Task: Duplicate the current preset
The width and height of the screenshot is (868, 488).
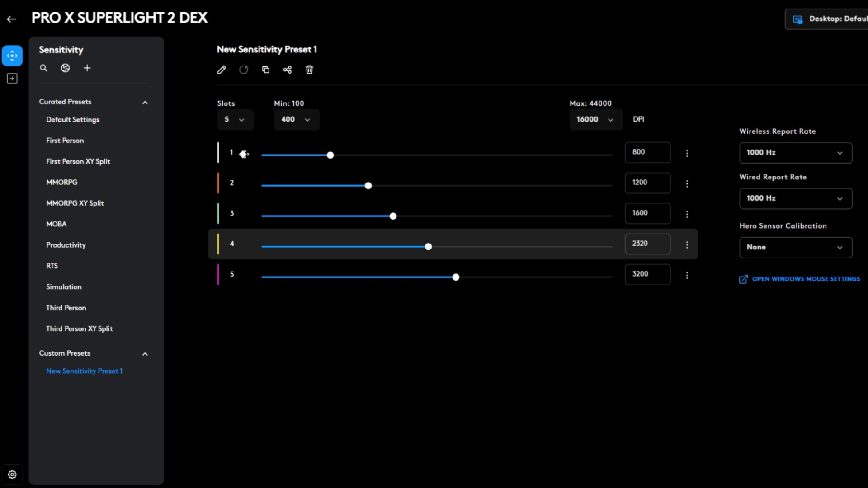Action: tap(266, 70)
